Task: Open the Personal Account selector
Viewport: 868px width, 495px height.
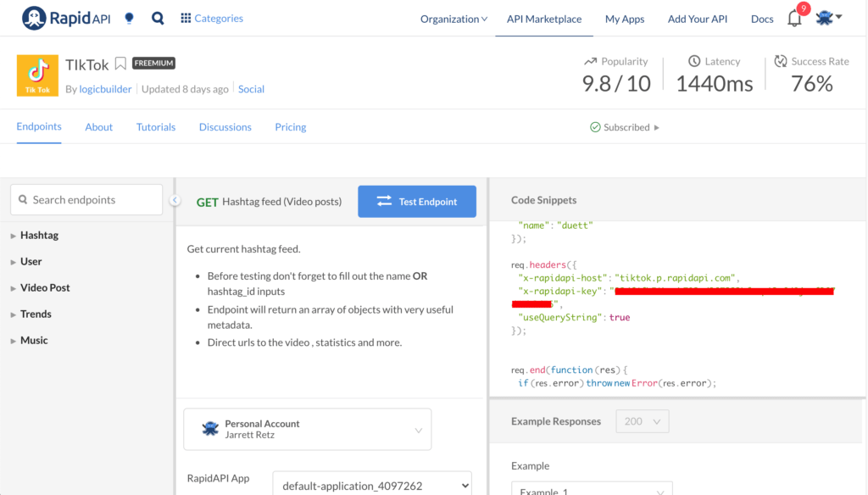Action: pyautogui.click(x=308, y=430)
